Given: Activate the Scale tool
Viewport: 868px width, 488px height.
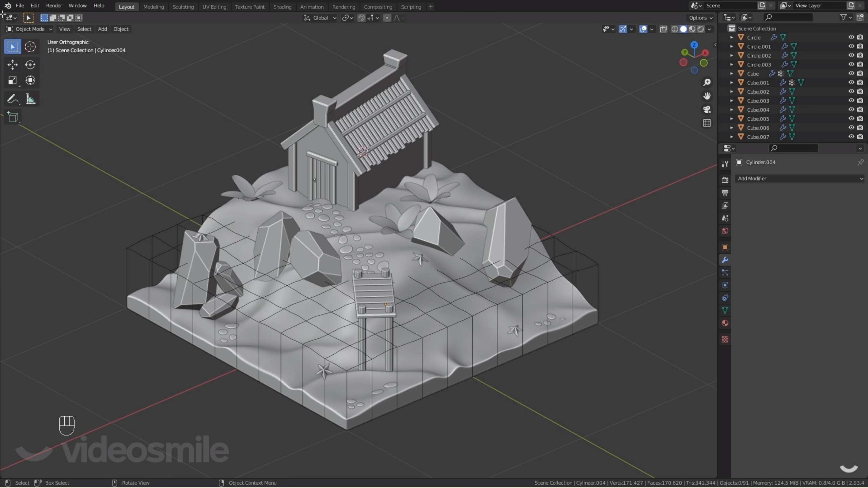Looking at the screenshot, I should pos(13,80).
